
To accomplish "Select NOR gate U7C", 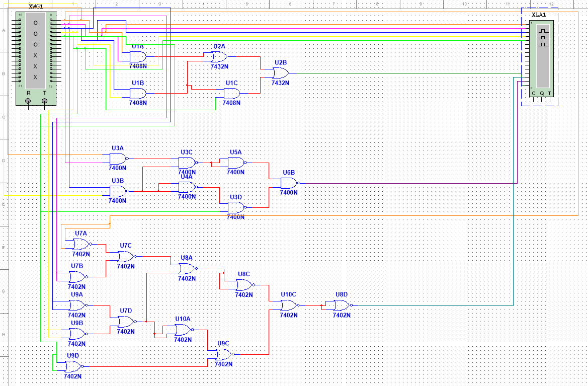I will point(127,257).
